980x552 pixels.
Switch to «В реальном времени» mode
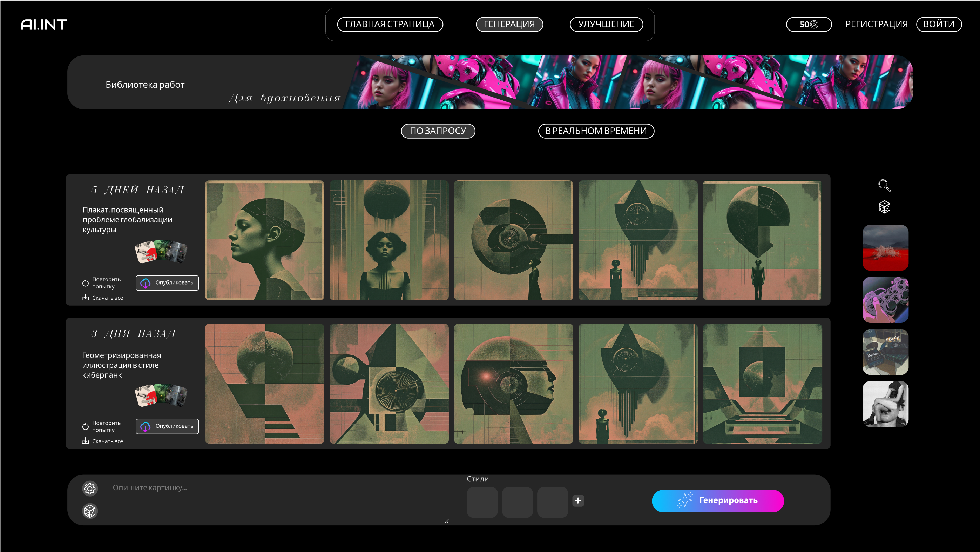pos(596,131)
